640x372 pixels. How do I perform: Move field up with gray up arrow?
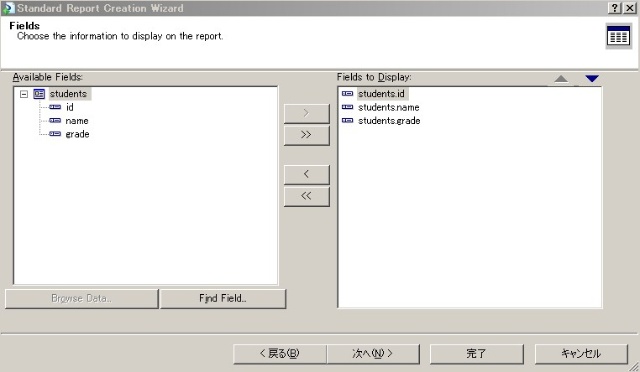561,79
